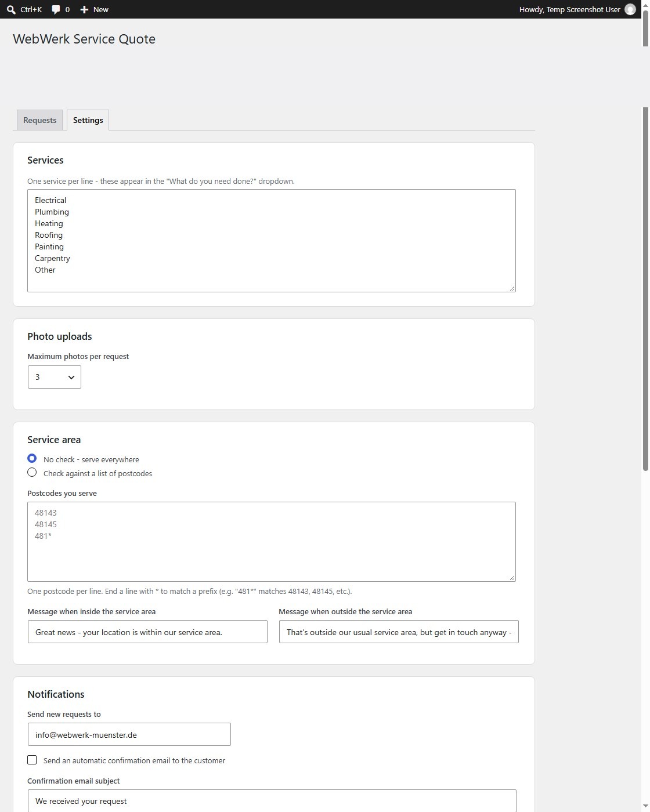Click the 'Maximum photos per request' label
Viewport: 650px width, 812px height.
click(78, 356)
